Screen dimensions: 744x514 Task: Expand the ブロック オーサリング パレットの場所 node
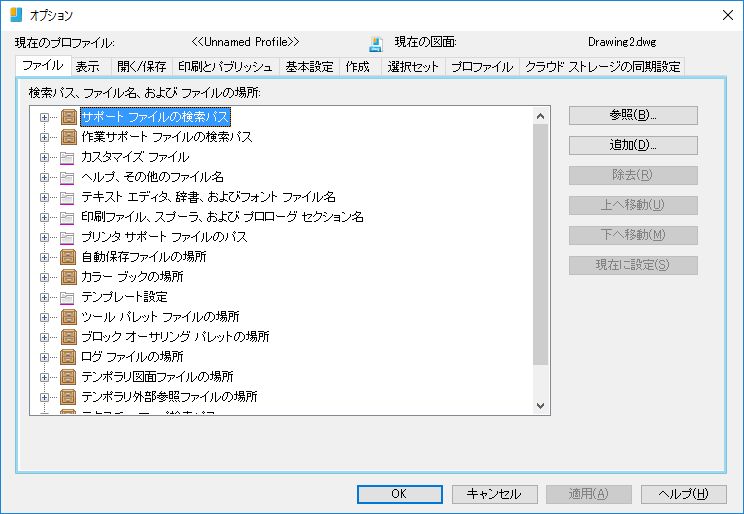click(x=44, y=337)
